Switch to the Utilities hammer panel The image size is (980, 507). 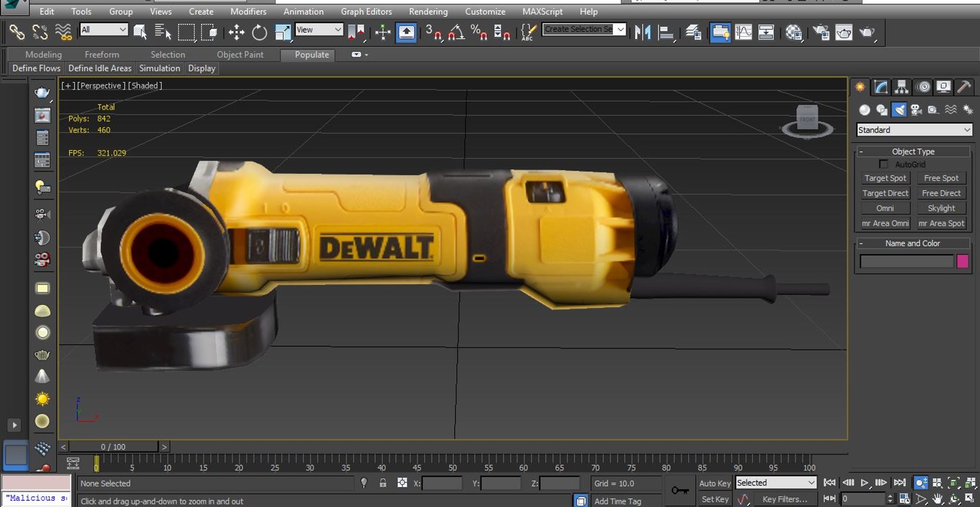964,87
